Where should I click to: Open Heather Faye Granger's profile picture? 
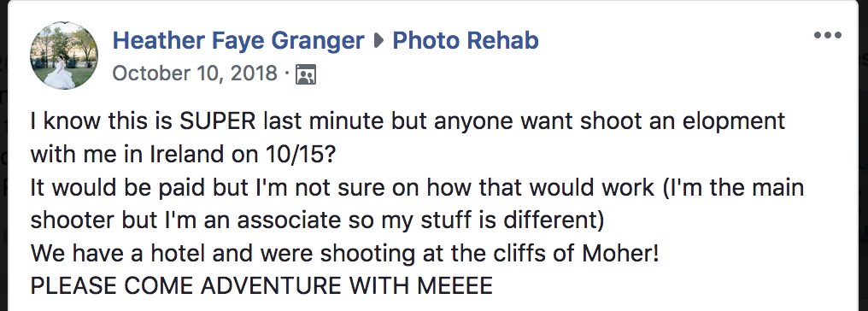pos(64,56)
